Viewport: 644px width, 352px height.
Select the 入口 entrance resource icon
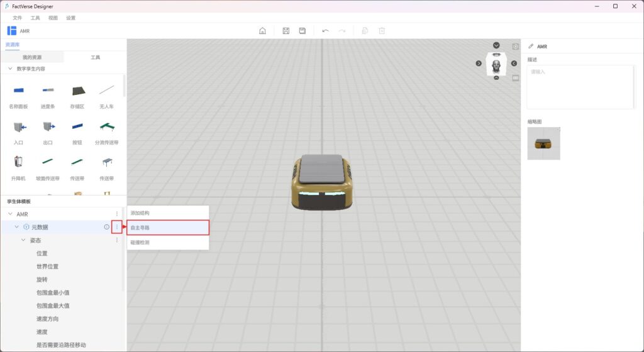pos(18,128)
